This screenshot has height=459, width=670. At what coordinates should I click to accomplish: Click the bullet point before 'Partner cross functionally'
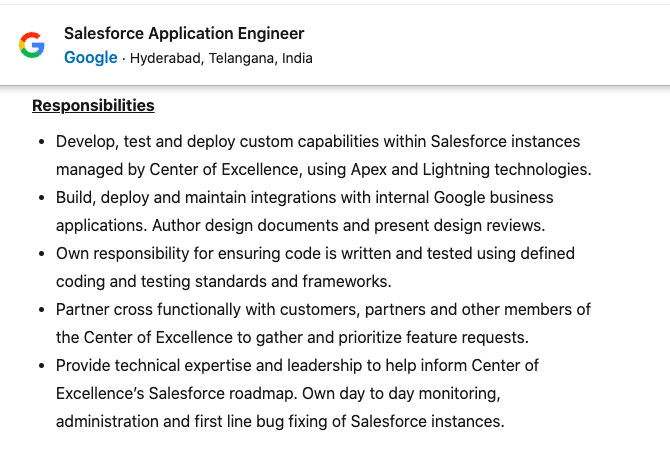41,310
